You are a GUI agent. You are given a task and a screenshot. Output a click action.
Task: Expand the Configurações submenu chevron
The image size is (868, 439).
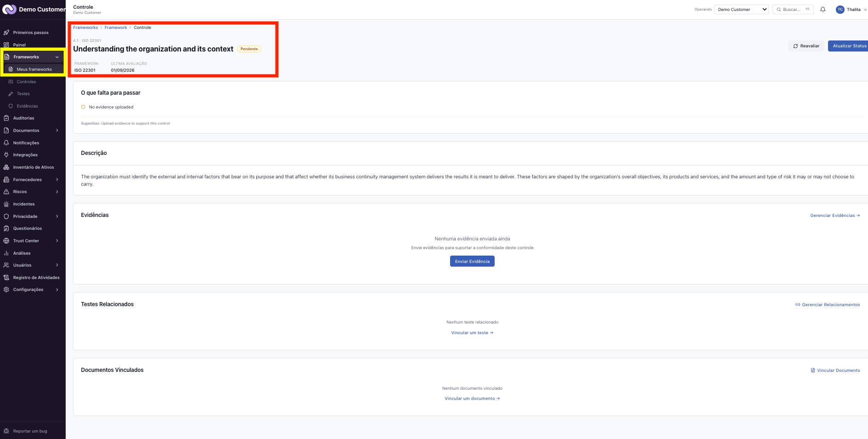[x=57, y=290]
